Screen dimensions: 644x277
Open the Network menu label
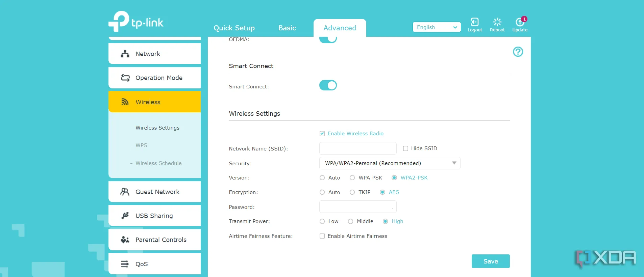(148, 54)
